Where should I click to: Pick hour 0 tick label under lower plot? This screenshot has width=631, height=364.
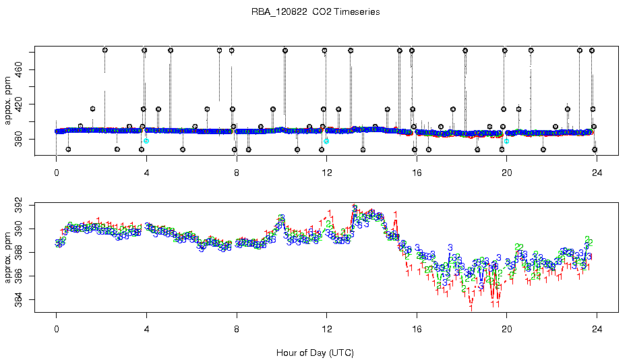(x=57, y=330)
